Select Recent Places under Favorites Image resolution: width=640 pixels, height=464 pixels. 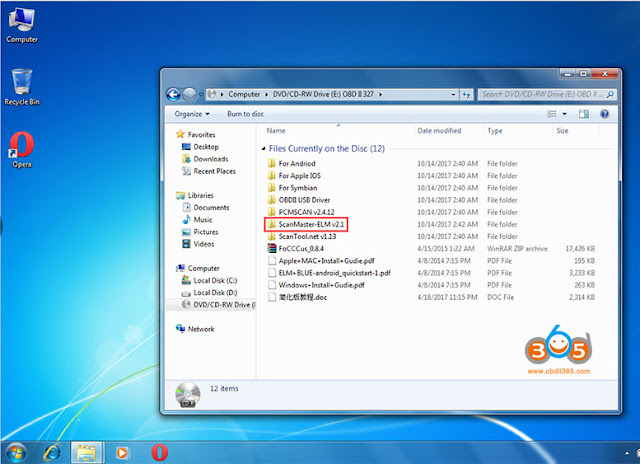point(214,171)
